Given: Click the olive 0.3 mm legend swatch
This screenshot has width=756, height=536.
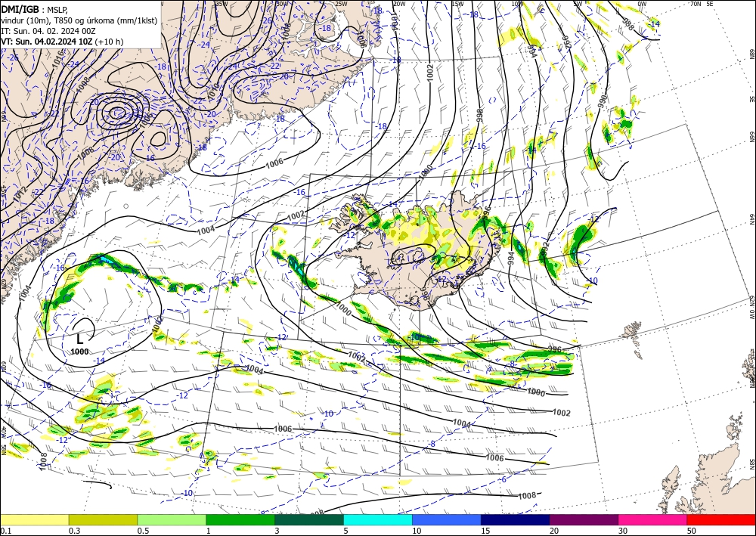Looking at the screenshot, I should [103, 519].
